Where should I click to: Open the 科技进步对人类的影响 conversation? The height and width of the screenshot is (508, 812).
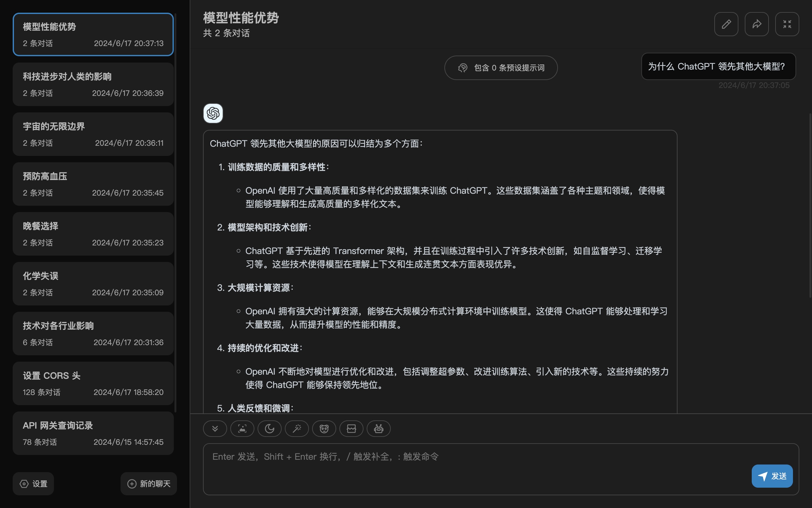click(x=93, y=84)
